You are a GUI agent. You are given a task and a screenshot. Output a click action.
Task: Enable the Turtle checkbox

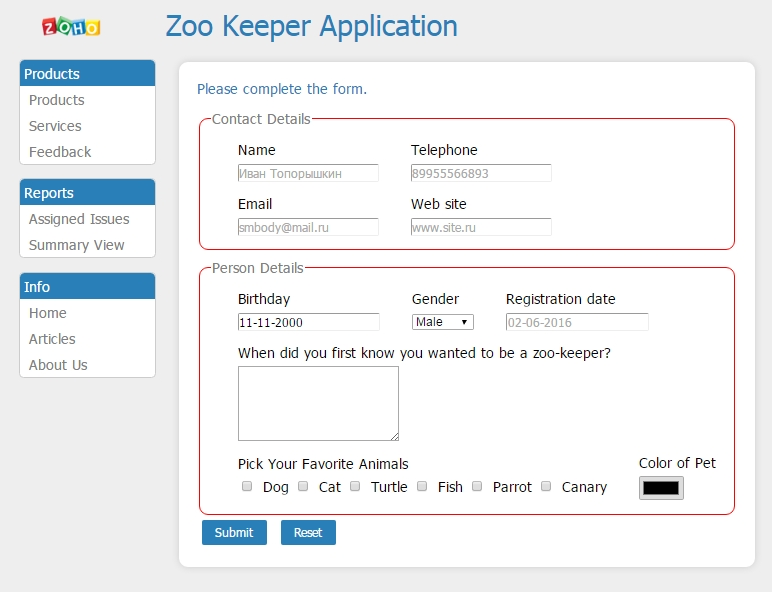coord(355,487)
